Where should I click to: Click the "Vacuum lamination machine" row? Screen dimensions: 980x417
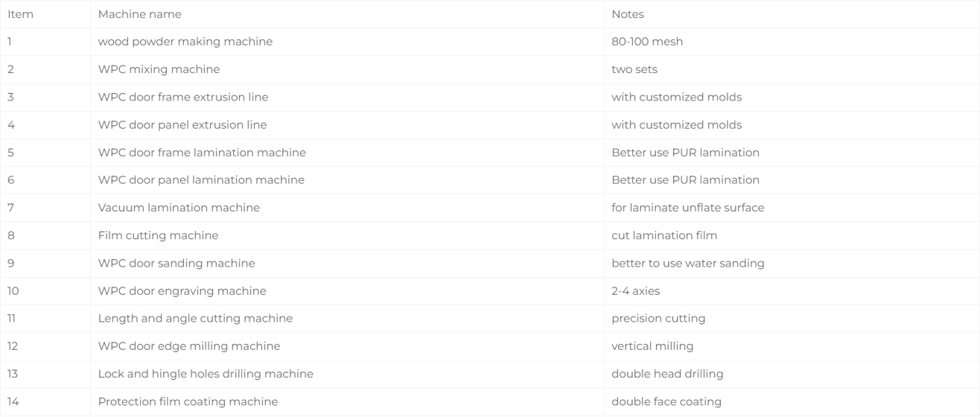coord(489,208)
